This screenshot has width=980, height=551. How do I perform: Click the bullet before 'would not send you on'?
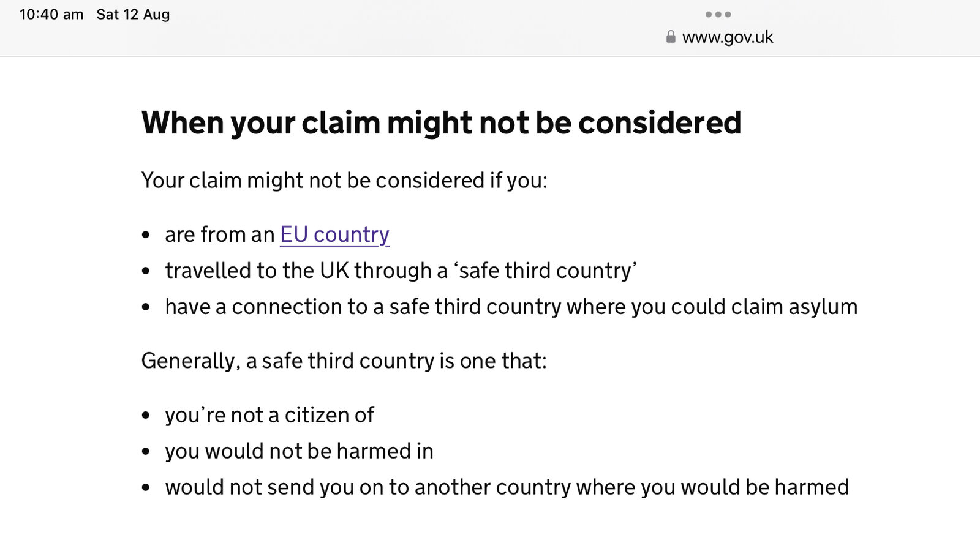point(146,488)
